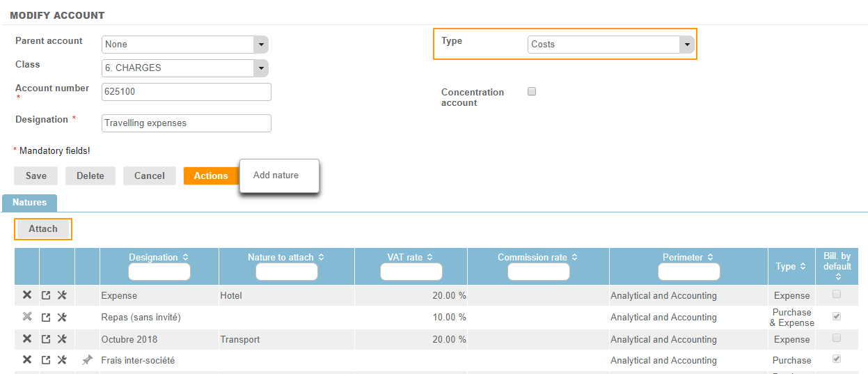Image resolution: width=868 pixels, height=374 pixels.
Task: Click the Account number field
Action: tap(186, 92)
